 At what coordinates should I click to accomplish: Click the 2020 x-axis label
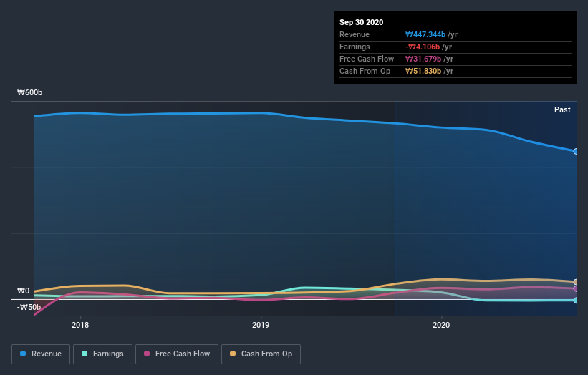pyautogui.click(x=441, y=325)
